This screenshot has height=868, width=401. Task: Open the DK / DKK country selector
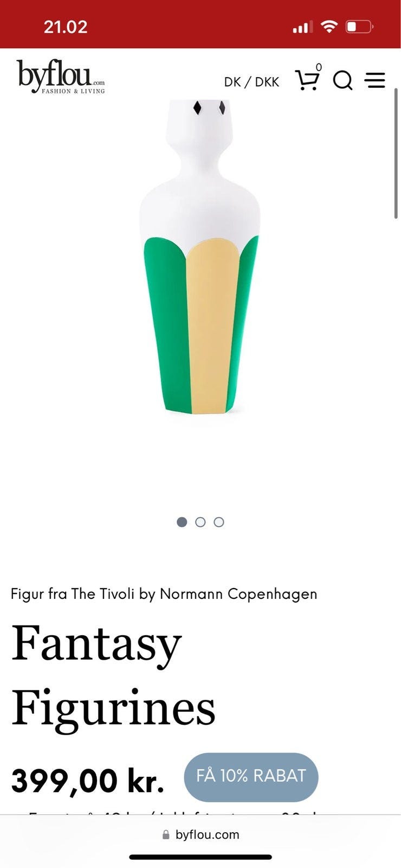[251, 82]
